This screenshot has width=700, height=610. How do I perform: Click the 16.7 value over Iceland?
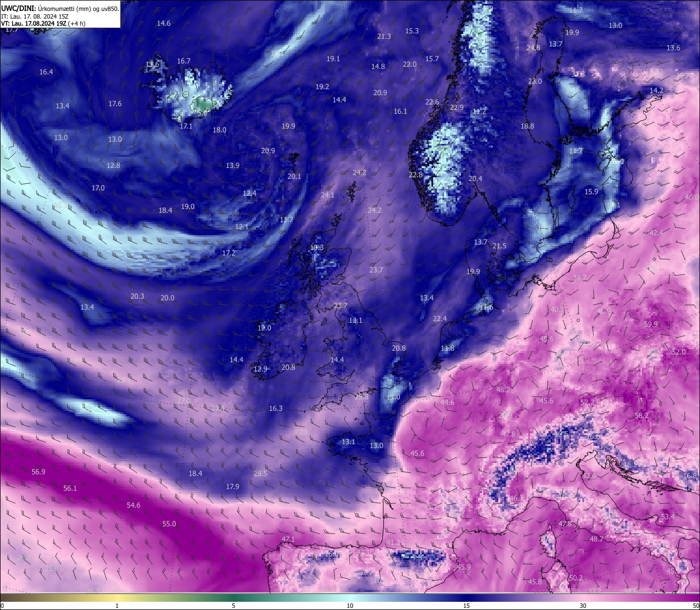point(184,61)
